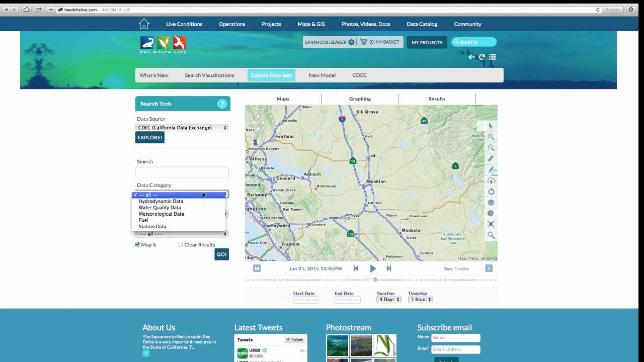Open Search Tools help question icon
Screen dimensions: 644x362
(222, 104)
